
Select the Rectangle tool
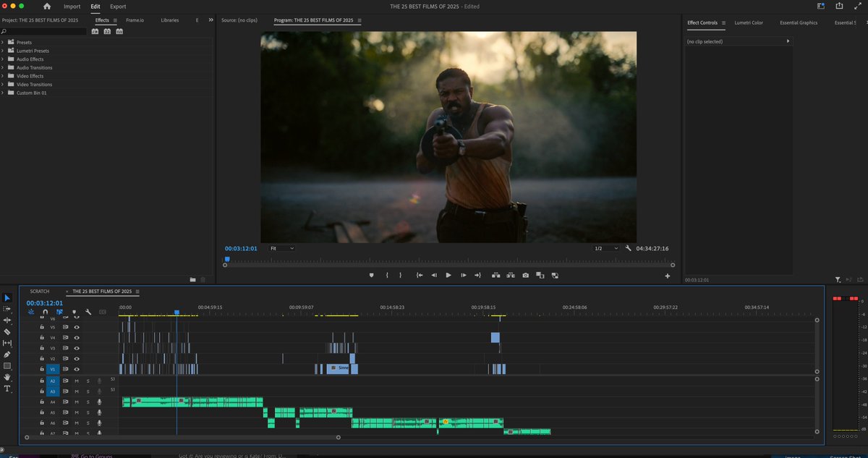[7, 365]
